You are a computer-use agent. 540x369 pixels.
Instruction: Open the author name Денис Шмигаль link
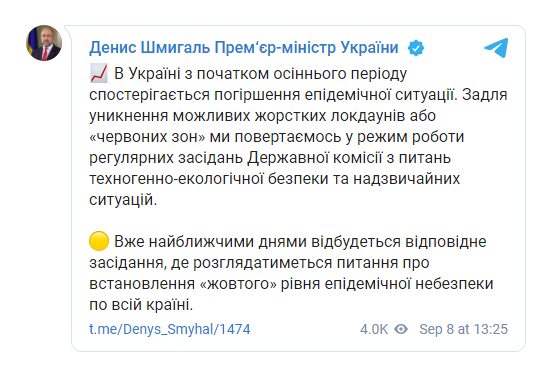click(244, 48)
